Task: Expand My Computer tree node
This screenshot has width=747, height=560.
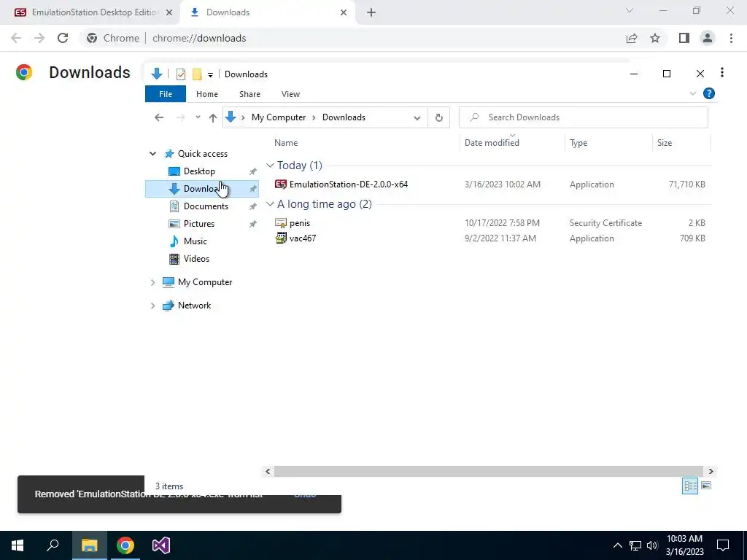Action: click(x=153, y=282)
